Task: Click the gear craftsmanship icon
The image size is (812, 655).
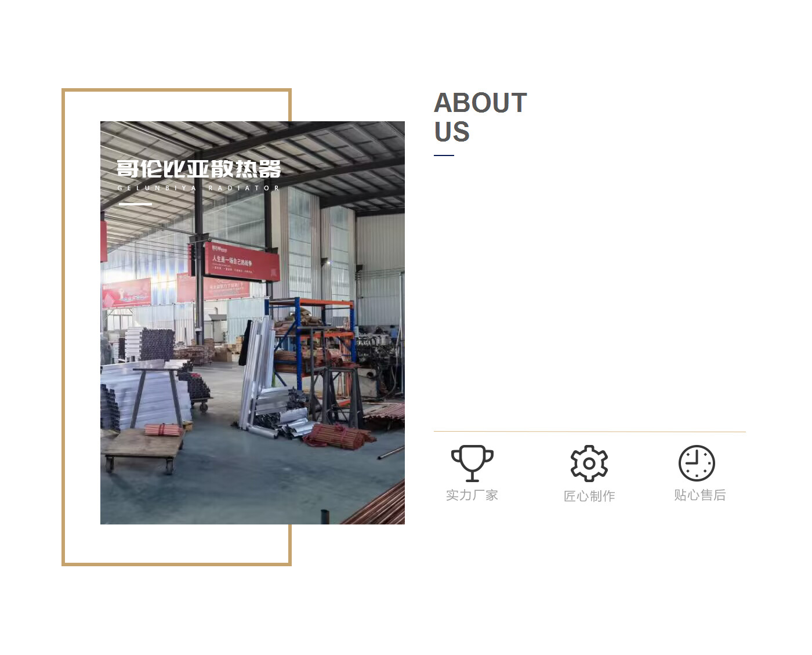Action: (x=589, y=464)
